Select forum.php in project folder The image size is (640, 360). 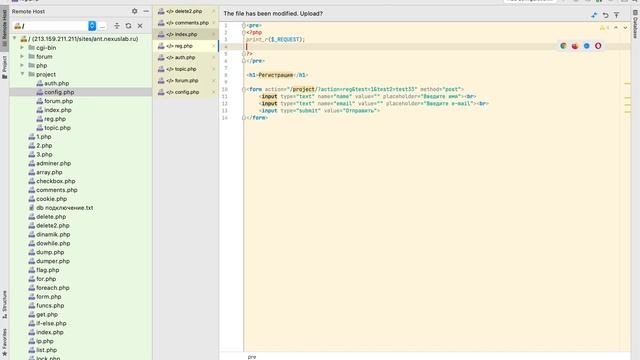[55, 101]
